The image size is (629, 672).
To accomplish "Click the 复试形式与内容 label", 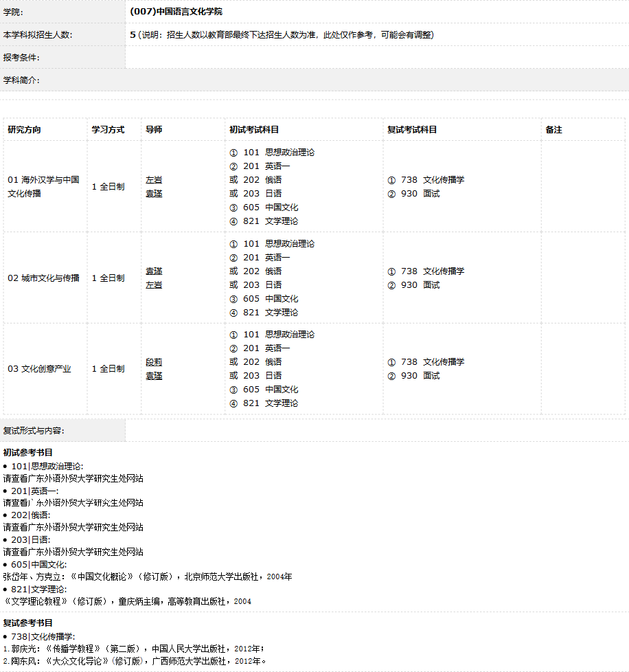I will coord(34,431).
